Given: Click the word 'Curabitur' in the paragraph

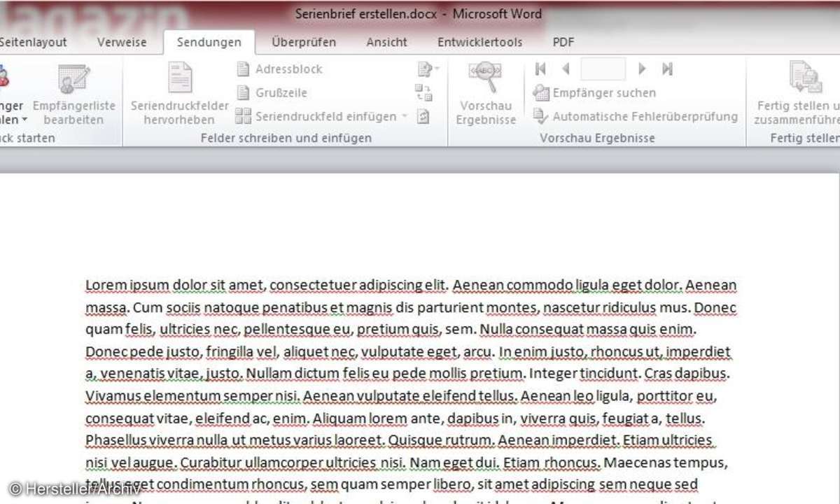Looking at the screenshot, I should coord(211,463).
